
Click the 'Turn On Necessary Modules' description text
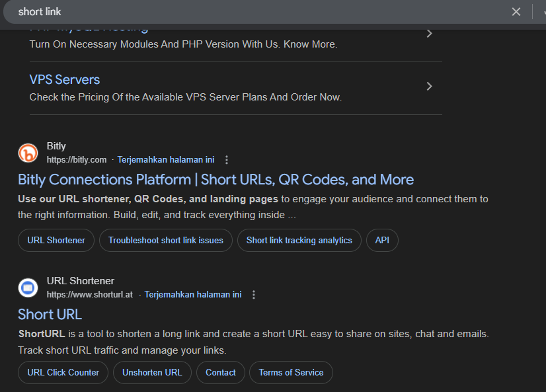(184, 44)
